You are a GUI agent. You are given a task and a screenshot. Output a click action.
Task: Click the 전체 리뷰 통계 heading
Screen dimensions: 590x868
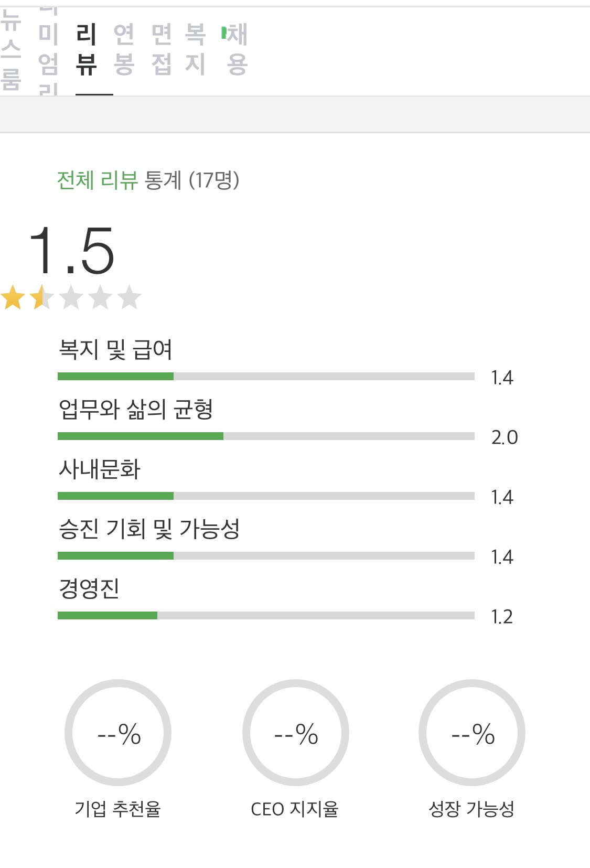148,180
